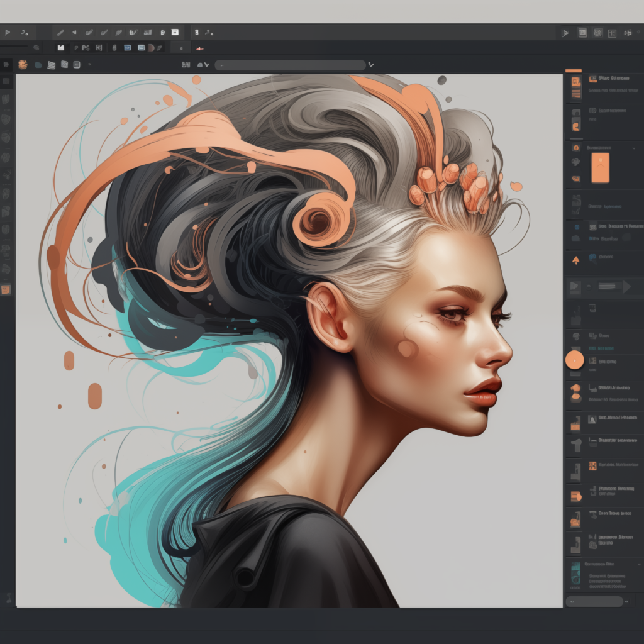The height and width of the screenshot is (644, 644).
Task: Click the orange flower brush preset icon
Action: [22, 64]
